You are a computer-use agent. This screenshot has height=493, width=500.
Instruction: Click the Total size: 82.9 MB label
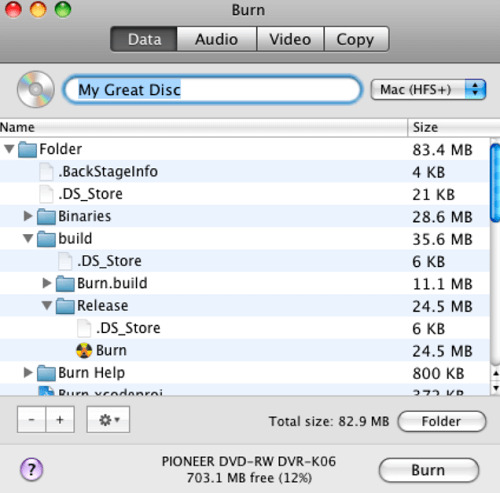[329, 421]
